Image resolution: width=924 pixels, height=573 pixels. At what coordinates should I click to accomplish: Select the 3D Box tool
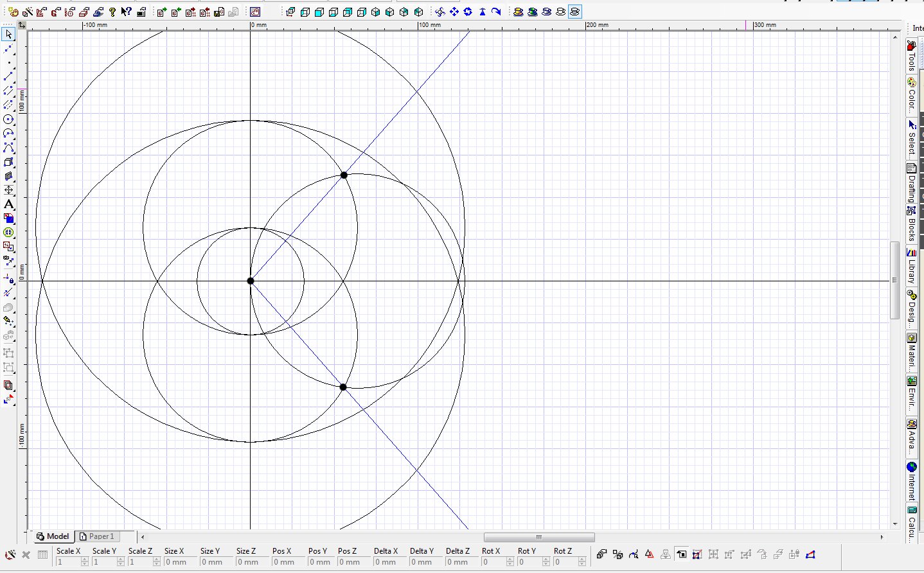click(x=8, y=162)
